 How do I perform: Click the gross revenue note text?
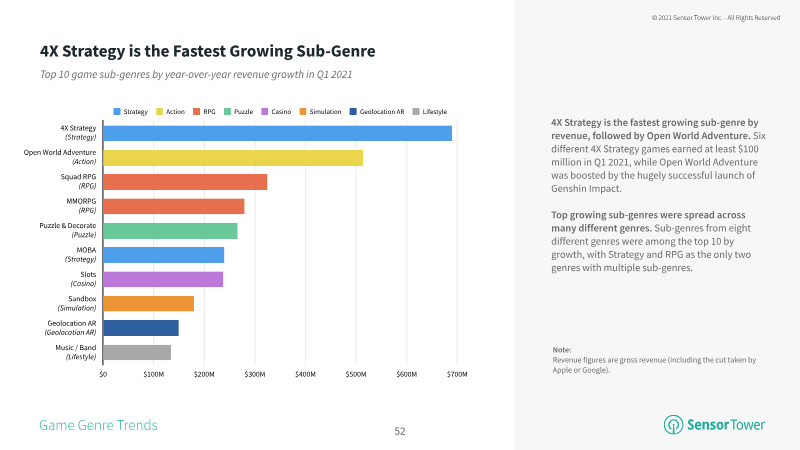(x=654, y=365)
